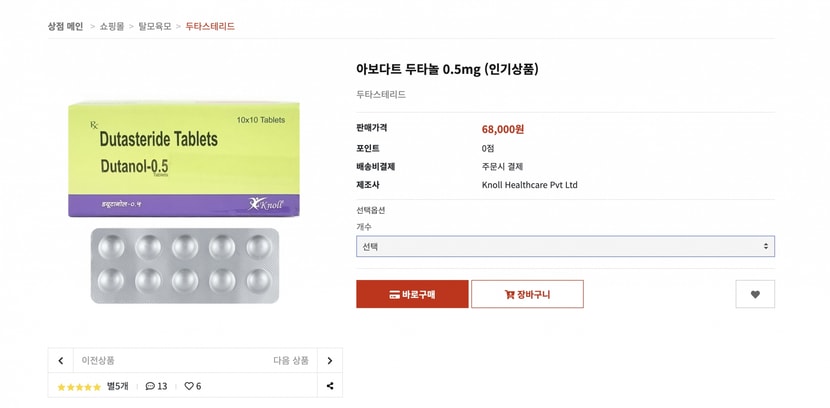Click the Dutanol-0.5 product box image
The width and height of the screenshot is (830, 408).
[184, 159]
